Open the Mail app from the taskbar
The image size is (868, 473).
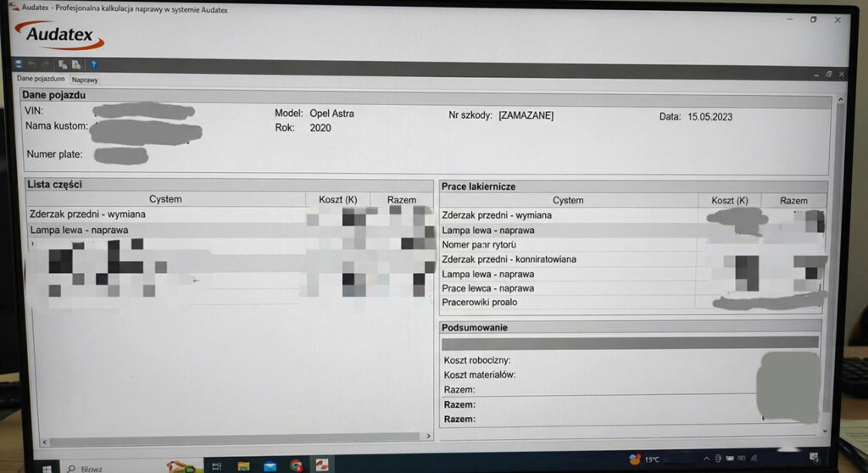270,465
